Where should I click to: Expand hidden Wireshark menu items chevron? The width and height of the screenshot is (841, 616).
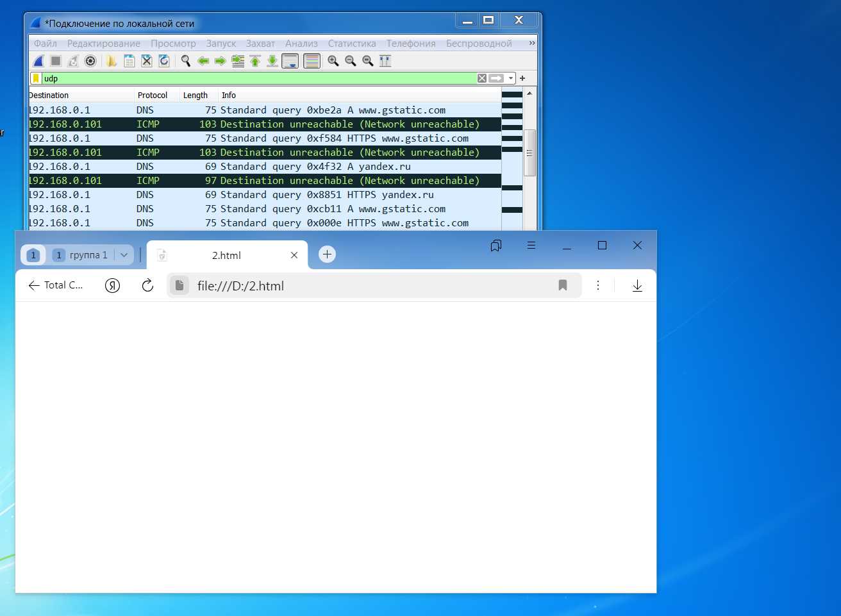tap(531, 43)
